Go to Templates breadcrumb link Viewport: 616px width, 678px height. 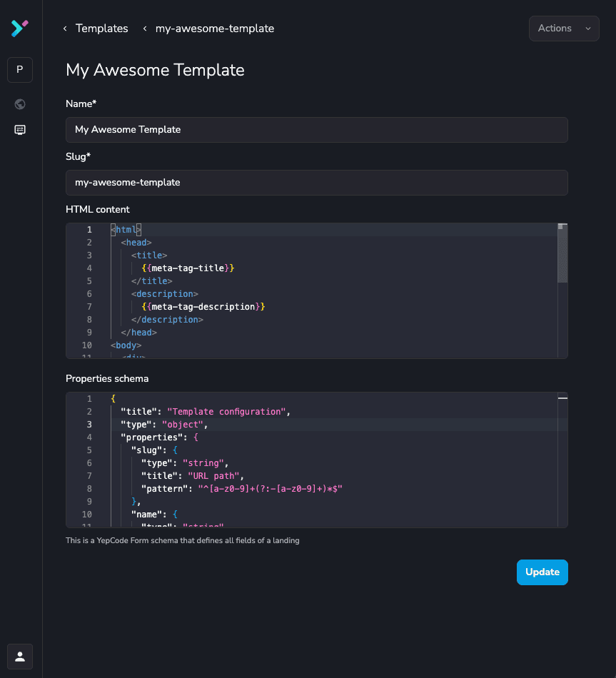[x=101, y=29]
